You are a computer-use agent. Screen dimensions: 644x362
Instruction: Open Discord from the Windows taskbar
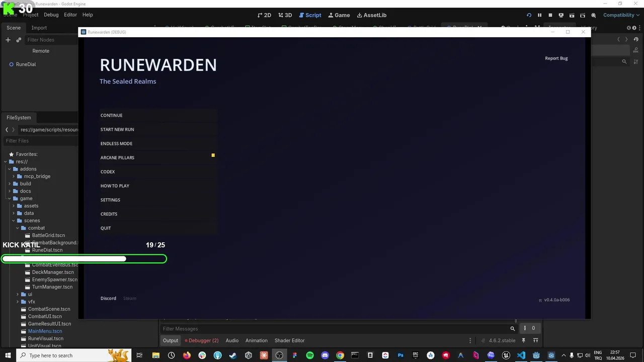point(325,355)
